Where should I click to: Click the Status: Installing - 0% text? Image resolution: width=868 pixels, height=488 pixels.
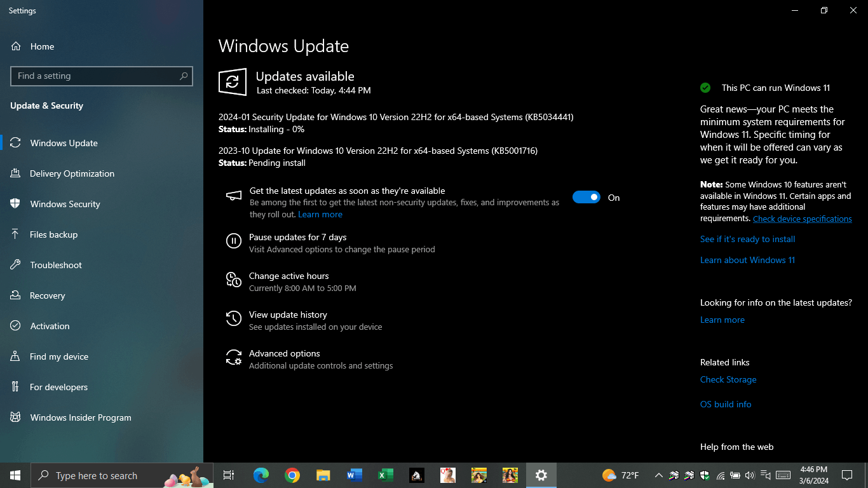(x=261, y=129)
